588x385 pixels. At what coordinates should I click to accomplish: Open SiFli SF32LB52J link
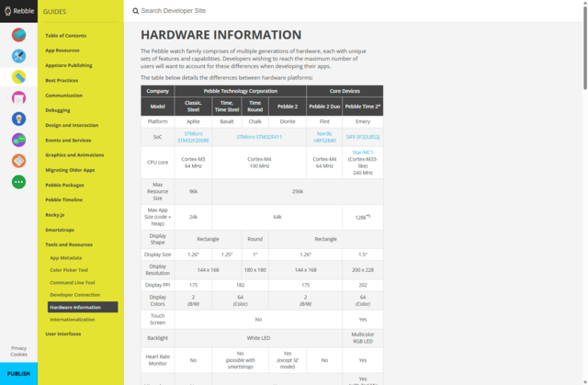[363, 137]
